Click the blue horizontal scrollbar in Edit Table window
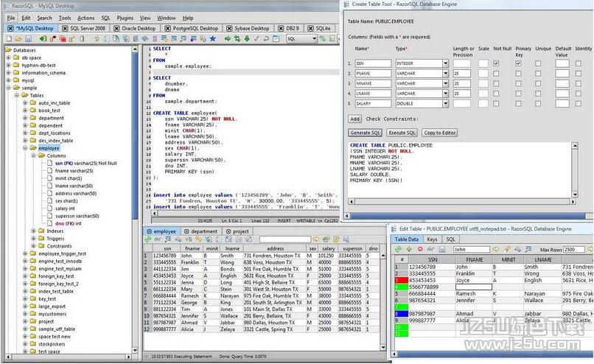This screenshot has width=594, height=364. point(495,354)
